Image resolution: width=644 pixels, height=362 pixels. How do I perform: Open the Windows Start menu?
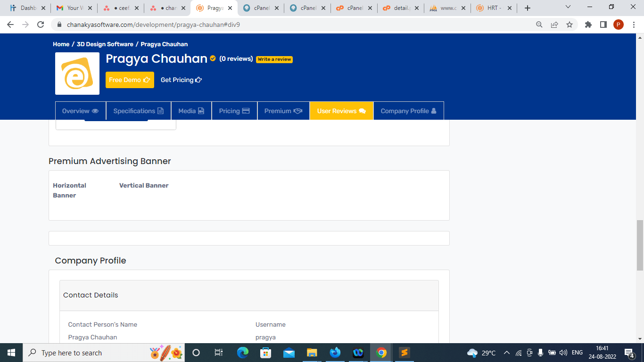click(11, 353)
